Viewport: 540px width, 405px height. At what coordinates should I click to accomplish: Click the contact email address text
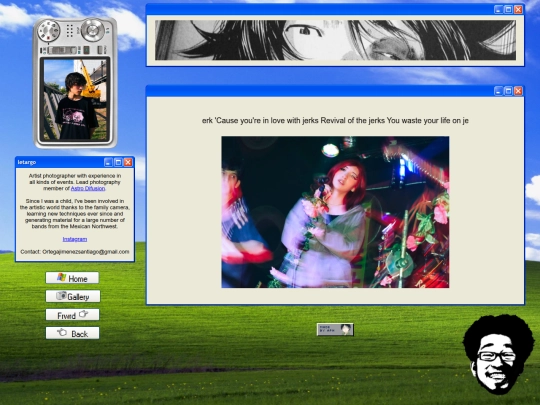pos(86,252)
